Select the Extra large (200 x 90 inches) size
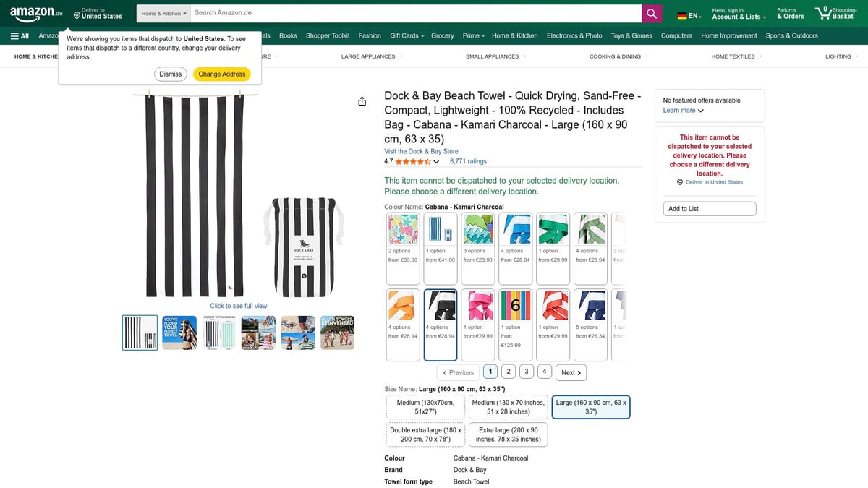Viewport: 868px width, 488px height. [508, 434]
